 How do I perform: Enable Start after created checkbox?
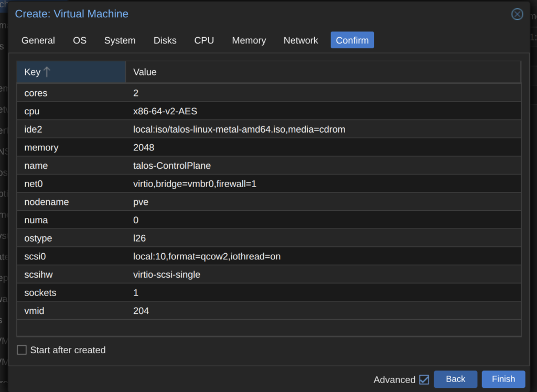pos(22,350)
